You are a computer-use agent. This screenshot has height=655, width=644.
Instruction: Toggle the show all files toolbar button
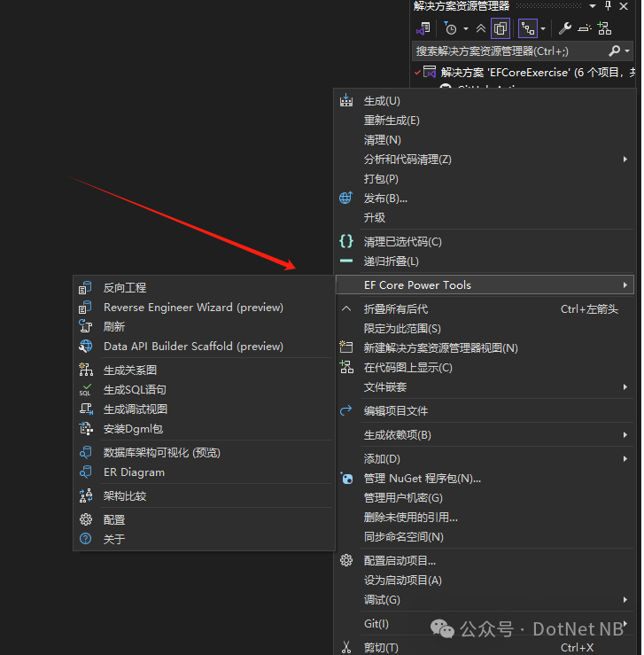pos(500,28)
